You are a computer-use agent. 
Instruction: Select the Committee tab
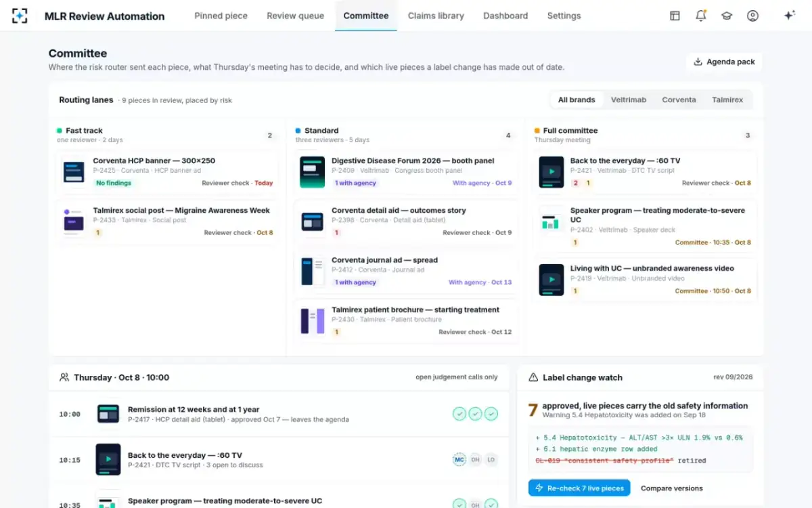pyautogui.click(x=366, y=16)
